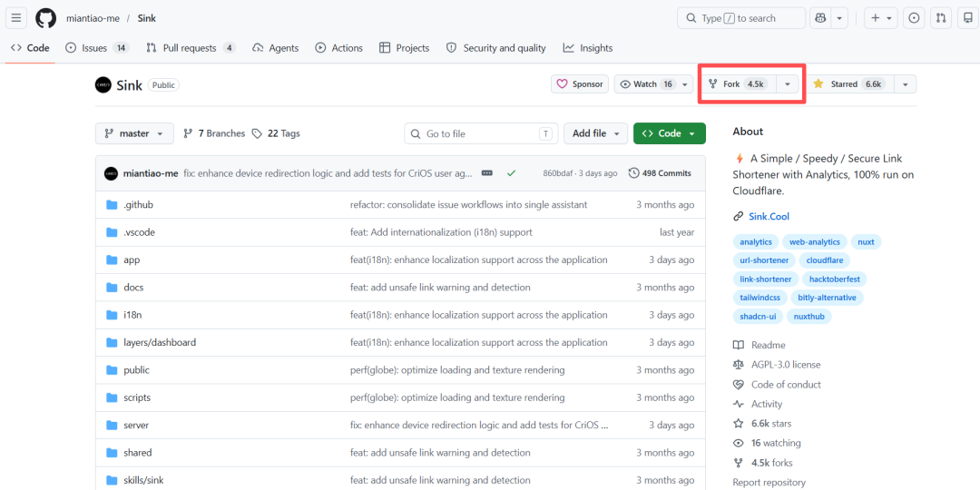This screenshot has height=490, width=980.
Task: Open the server folder
Action: [x=135, y=425]
